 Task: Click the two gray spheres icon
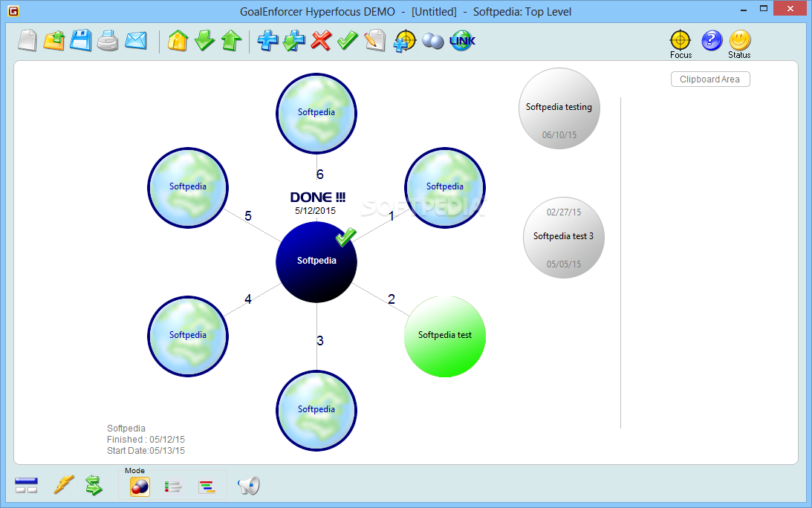(x=433, y=41)
